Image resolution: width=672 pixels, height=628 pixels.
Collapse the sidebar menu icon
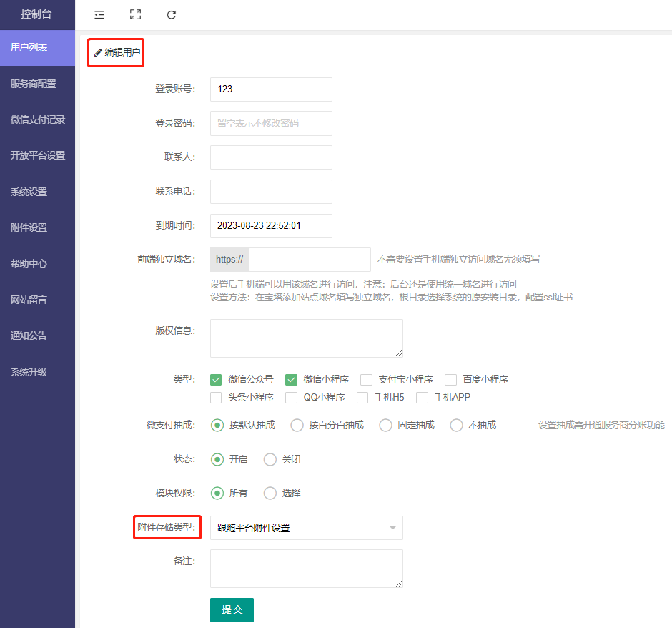[x=99, y=14]
